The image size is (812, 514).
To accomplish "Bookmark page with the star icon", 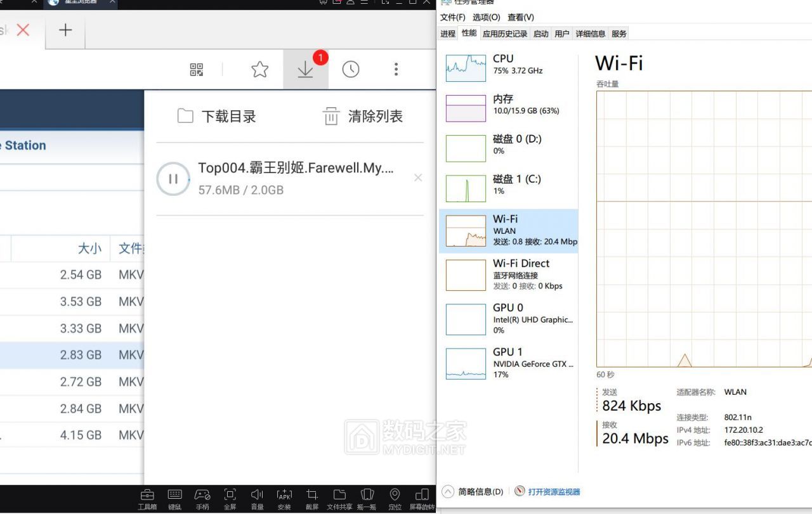I will [x=259, y=70].
